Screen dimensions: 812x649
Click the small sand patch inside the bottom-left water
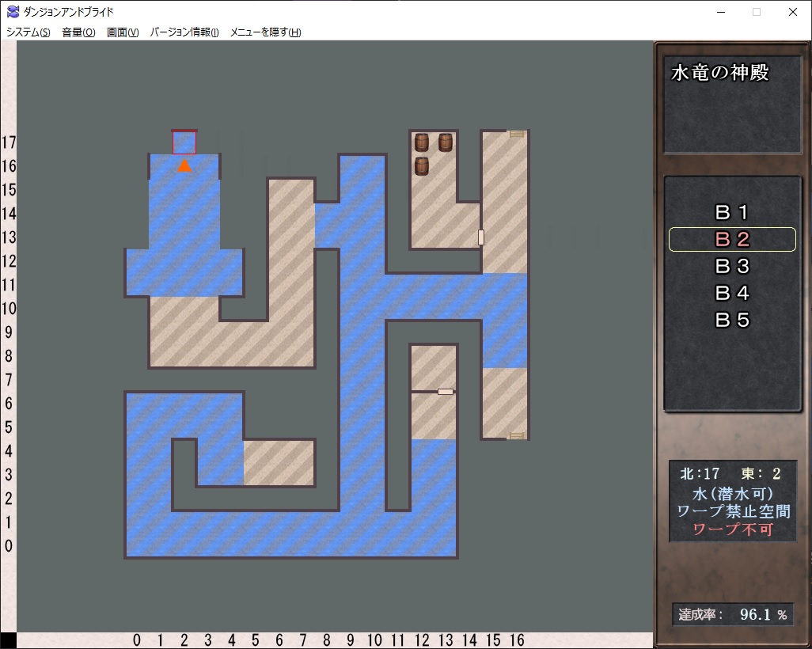[x=279, y=462]
